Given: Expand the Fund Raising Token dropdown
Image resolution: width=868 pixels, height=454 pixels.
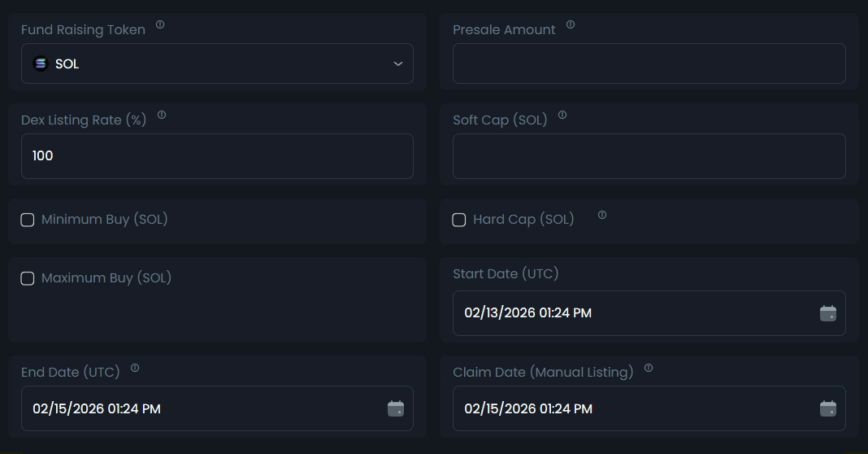Looking at the screenshot, I should coord(397,63).
